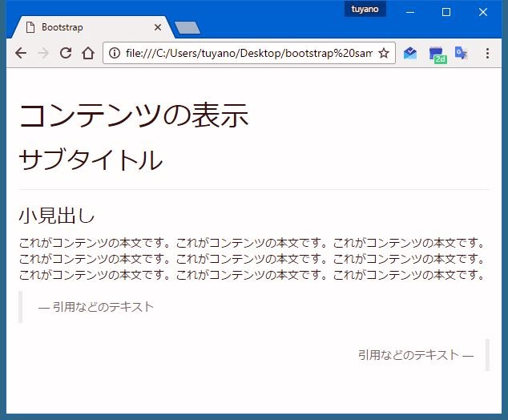This screenshot has width=508, height=420.
Task: Go to the home page
Action: point(88,53)
